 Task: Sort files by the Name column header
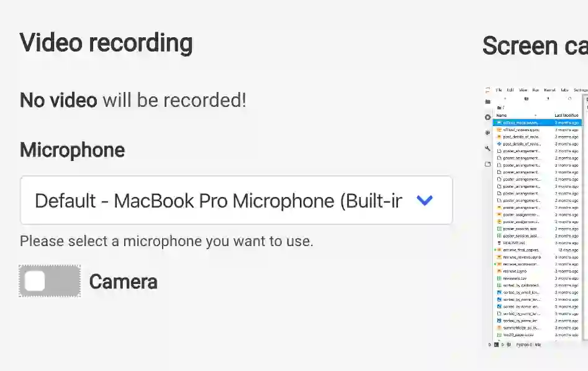502,116
